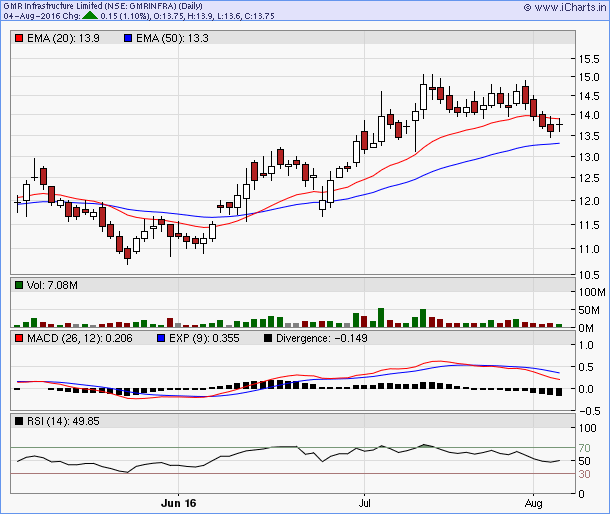The height and width of the screenshot is (514, 610).
Task: Click the RSI 100 axis label
Action: tap(587, 428)
